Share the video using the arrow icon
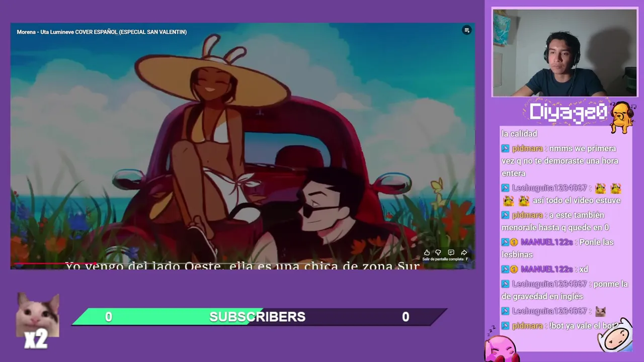644x362 pixels. (x=464, y=252)
